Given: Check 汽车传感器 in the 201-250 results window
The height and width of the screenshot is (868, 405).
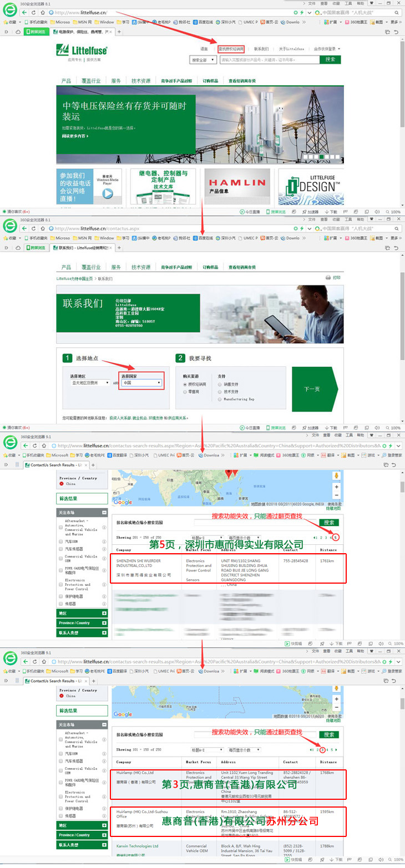Looking at the screenshot, I should coord(61,549).
